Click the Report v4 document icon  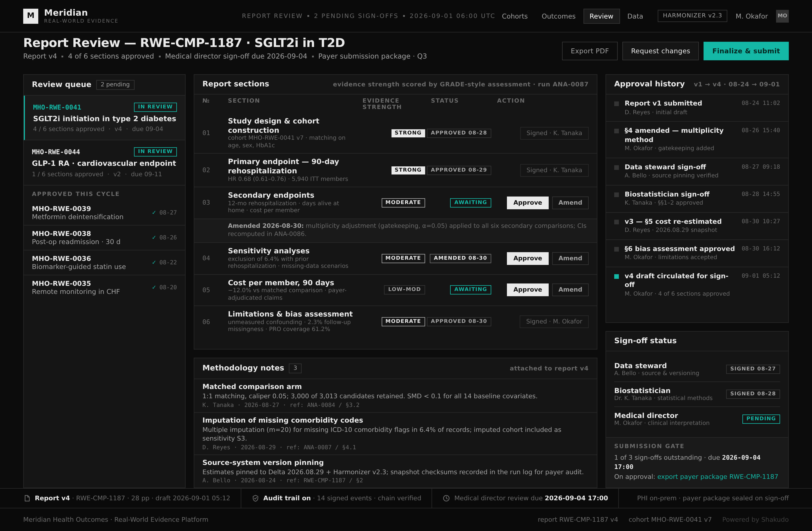[27, 498]
